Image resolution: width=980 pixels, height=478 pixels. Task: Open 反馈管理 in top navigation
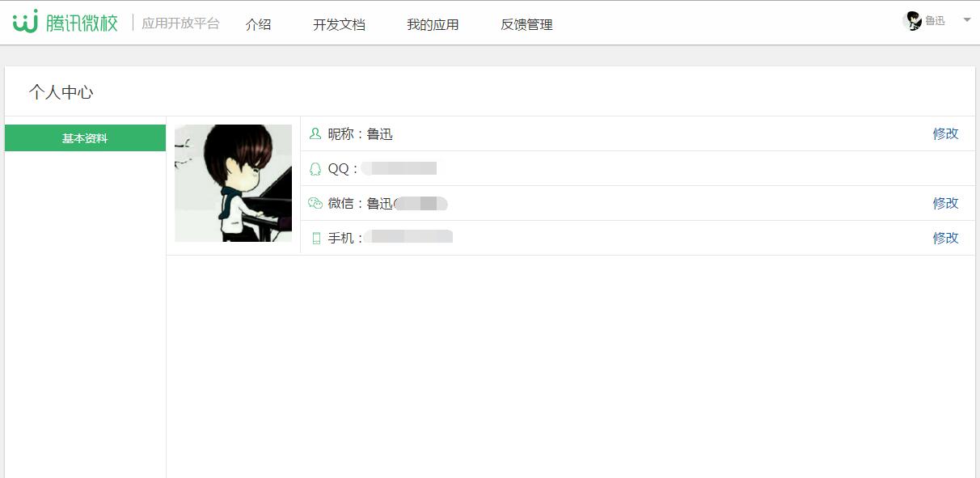(x=527, y=24)
